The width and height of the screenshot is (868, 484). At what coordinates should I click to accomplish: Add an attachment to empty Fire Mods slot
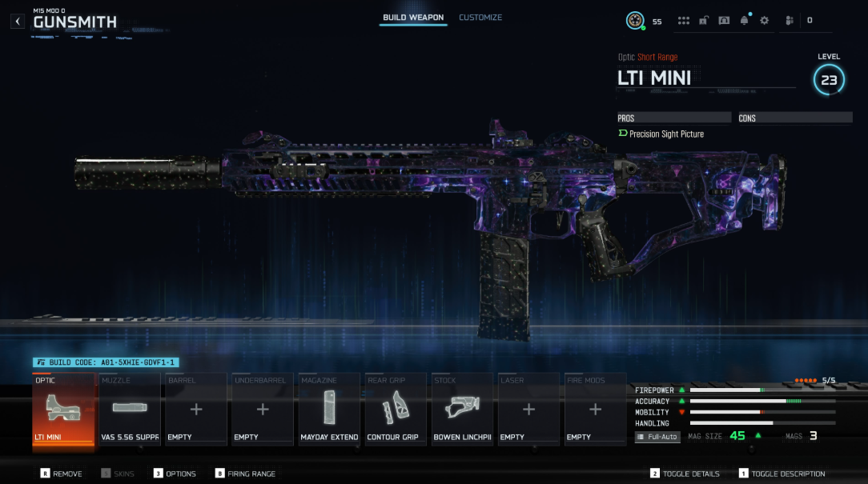[x=594, y=408]
